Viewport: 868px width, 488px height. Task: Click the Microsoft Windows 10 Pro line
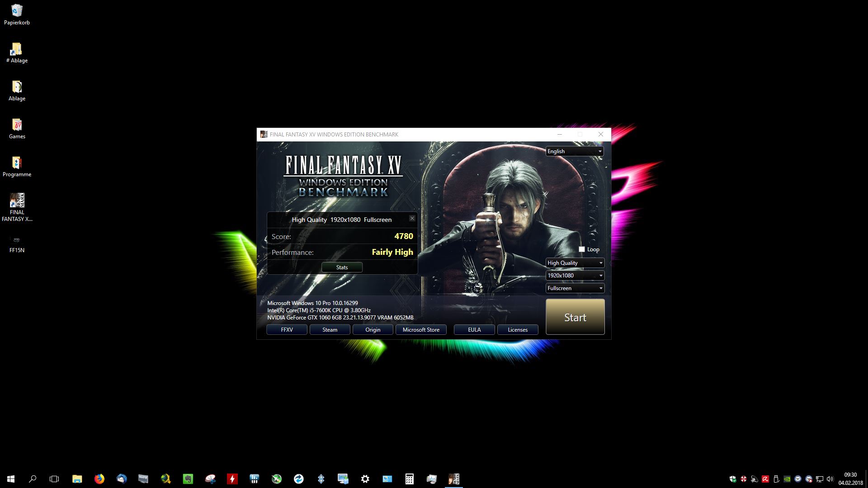[312, 303]
